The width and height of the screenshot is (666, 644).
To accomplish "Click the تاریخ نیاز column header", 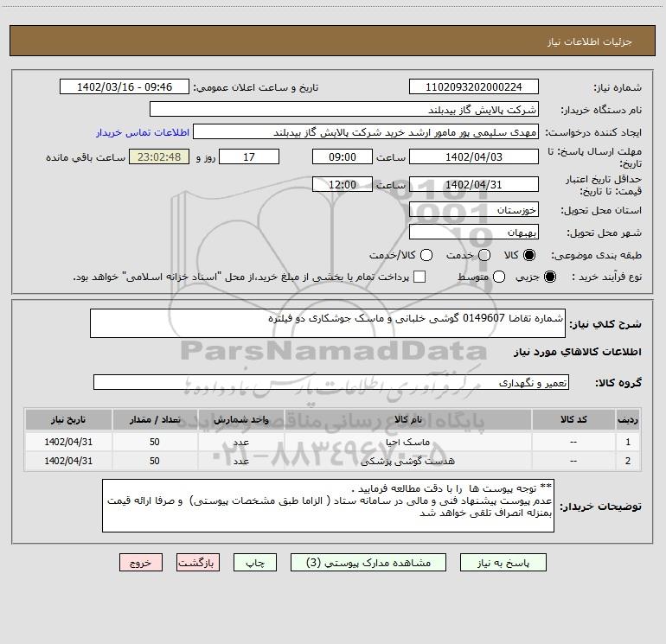I will click(68, 420).
